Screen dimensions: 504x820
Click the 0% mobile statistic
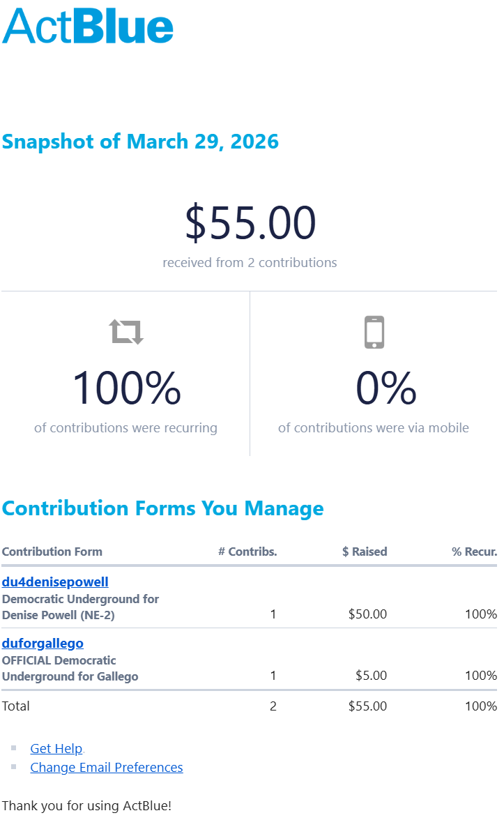386,388
